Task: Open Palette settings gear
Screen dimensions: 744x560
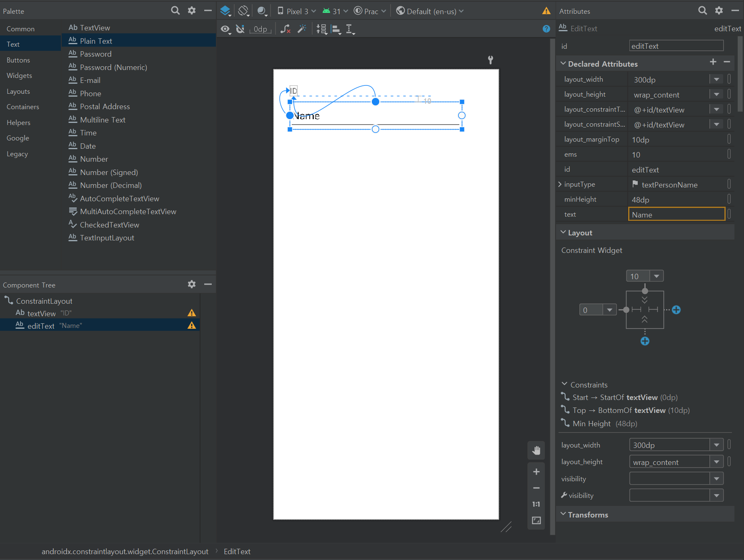Action: click(x=192, y=11)
